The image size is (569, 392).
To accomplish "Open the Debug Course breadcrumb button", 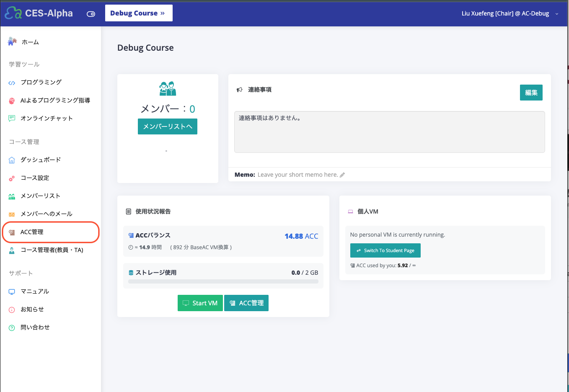I will tap(139, 13).
